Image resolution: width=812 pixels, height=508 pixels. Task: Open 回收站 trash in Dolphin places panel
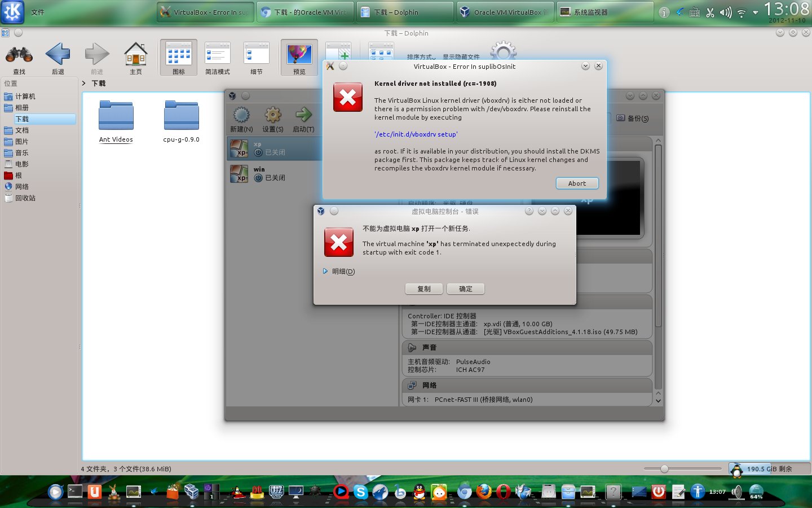coord(39,198)
